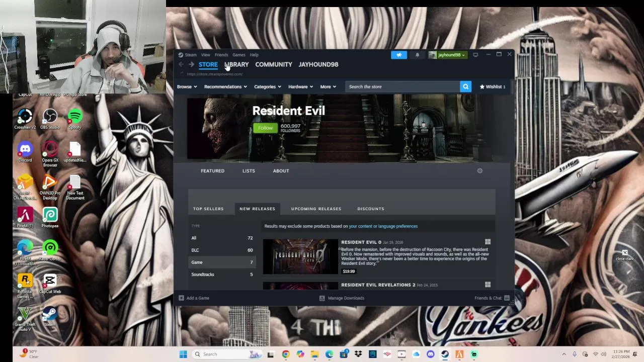Image resolution: width=644 pixels, height=362 pixels.
Task: Click the Windows icon beside Revelations 2
Action: (488, 285)
